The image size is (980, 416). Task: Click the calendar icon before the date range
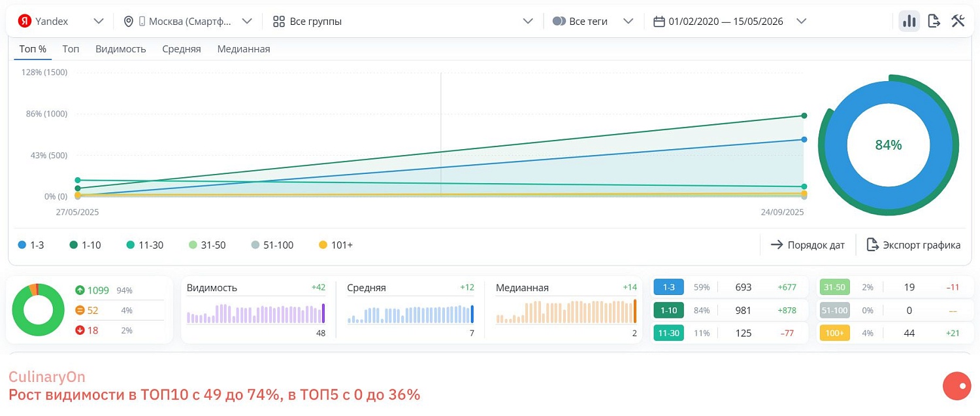point(660,20)
